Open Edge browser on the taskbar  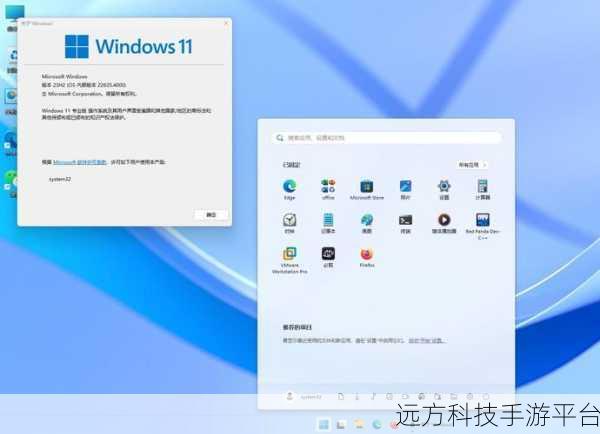click(x=377, y=424)
